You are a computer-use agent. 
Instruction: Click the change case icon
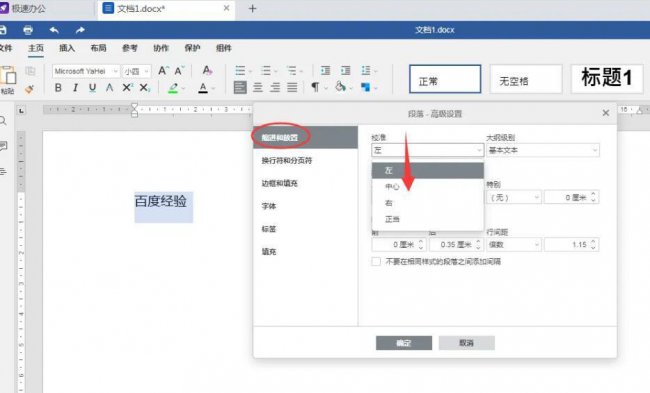pos(207,70)
